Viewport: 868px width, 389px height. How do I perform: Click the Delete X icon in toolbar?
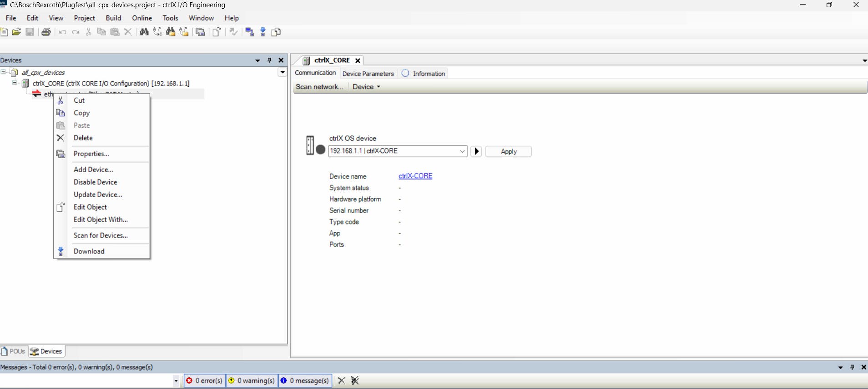pyautogui.click(x=128, y=32)
